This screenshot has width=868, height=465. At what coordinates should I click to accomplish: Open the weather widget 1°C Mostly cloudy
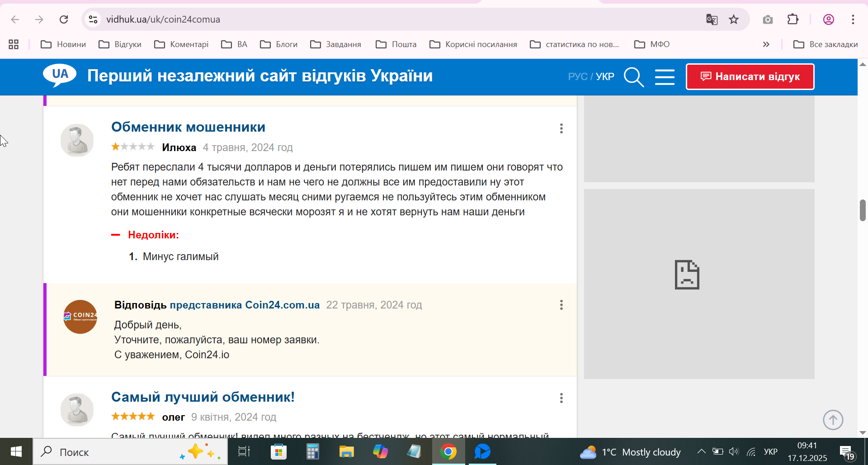coord(630,452)
